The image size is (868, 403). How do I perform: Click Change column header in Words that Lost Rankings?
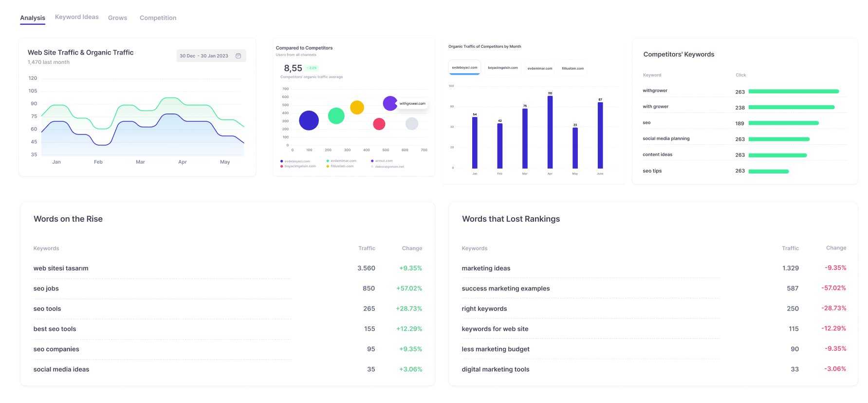836,248
